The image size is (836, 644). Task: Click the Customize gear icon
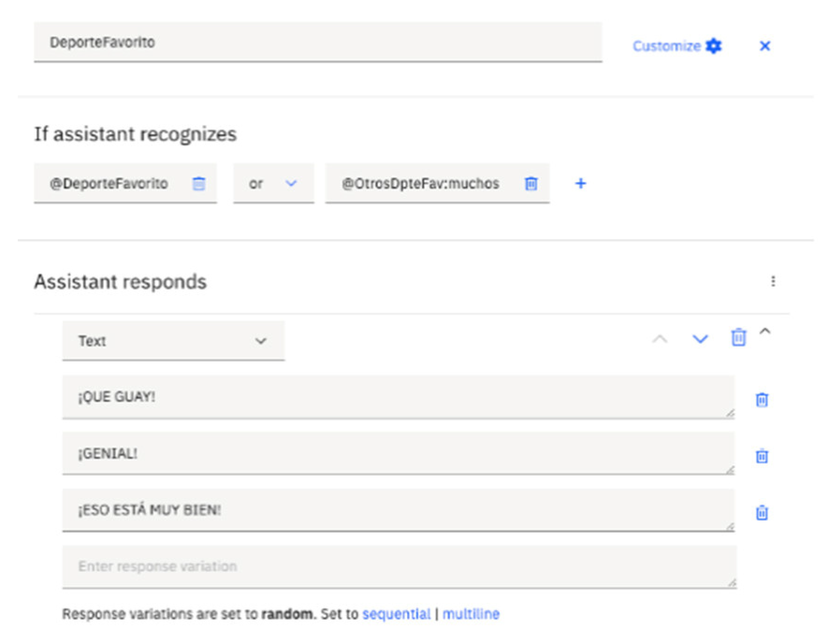(x=713, y=46)
